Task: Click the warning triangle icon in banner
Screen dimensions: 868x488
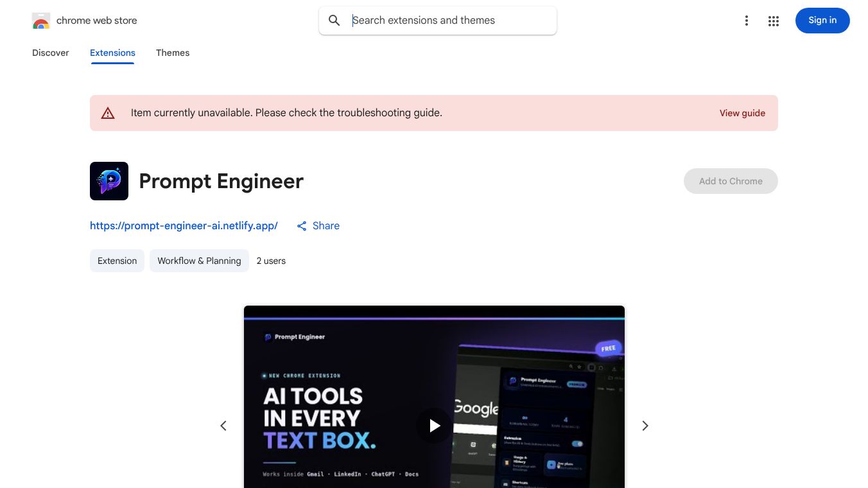Action: [x=108, y=113]
